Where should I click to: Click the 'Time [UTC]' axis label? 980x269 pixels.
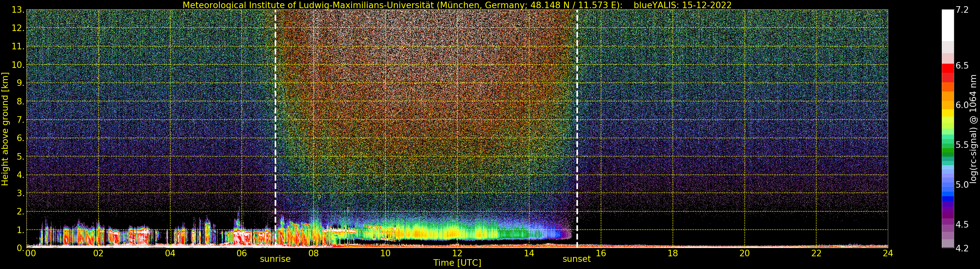(457, 263)
